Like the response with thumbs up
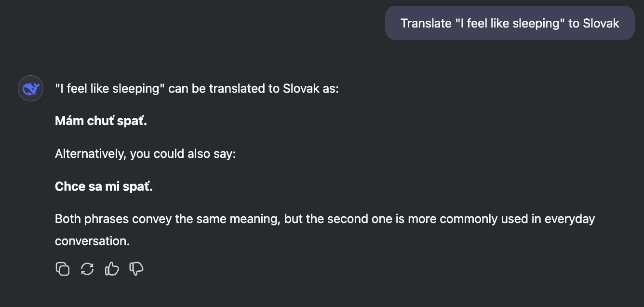The height and width of the screenshot is (307, 644). [112, 269]
